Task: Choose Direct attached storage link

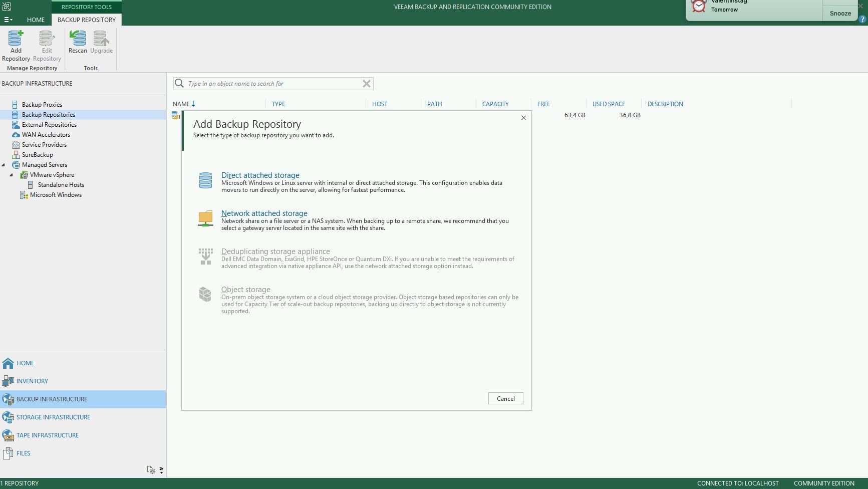Action: (260, 175)
